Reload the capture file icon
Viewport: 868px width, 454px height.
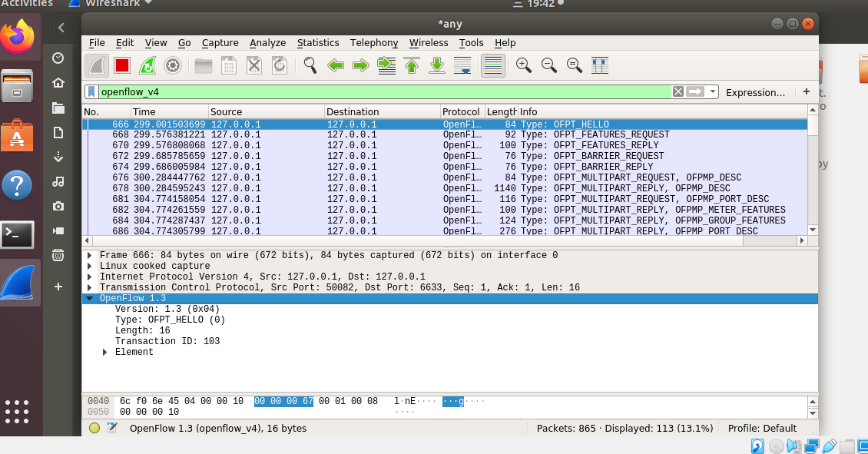pyautogui.click(x=280, y=66)
